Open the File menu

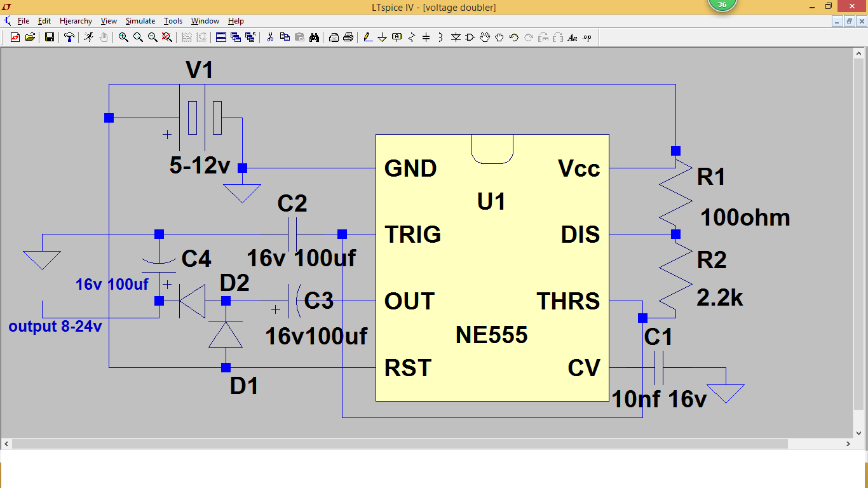coord(23,21)
